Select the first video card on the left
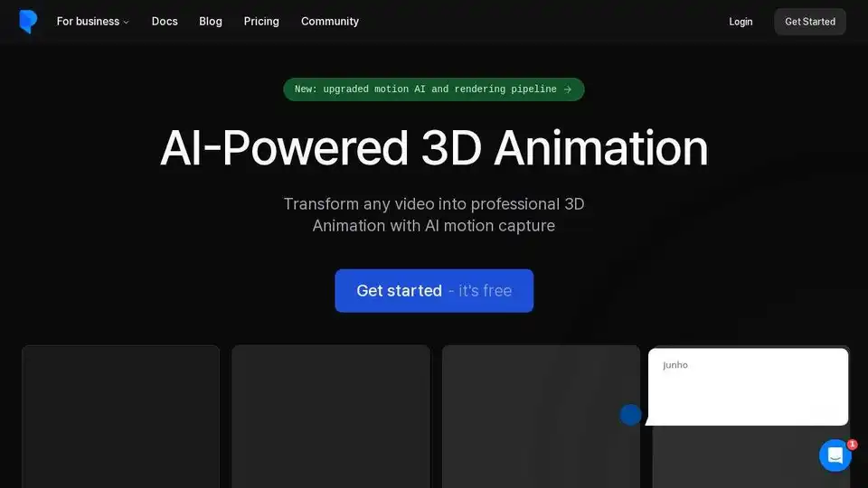 pos(121,416)
